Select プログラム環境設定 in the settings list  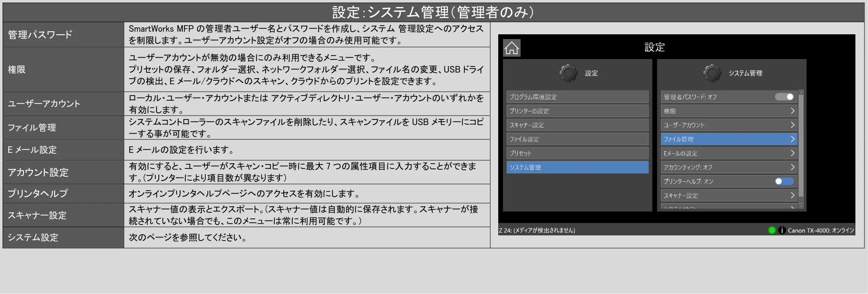pos(578,97)
